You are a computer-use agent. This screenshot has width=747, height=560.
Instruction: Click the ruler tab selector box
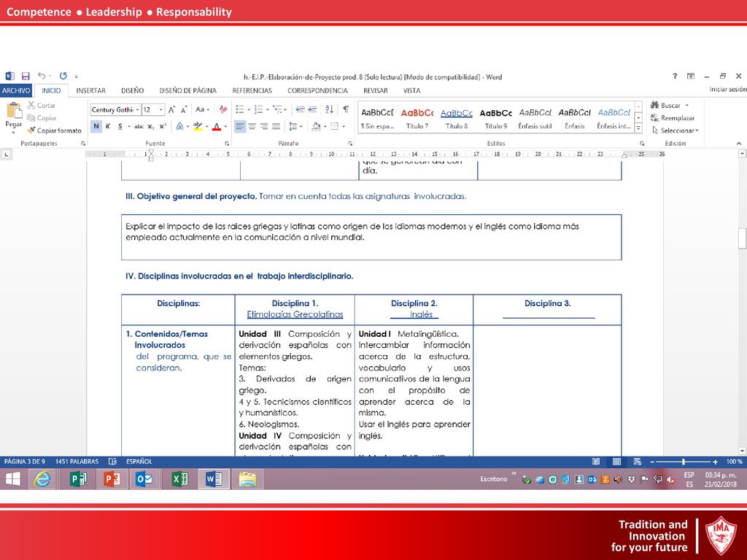pos(6,155)
